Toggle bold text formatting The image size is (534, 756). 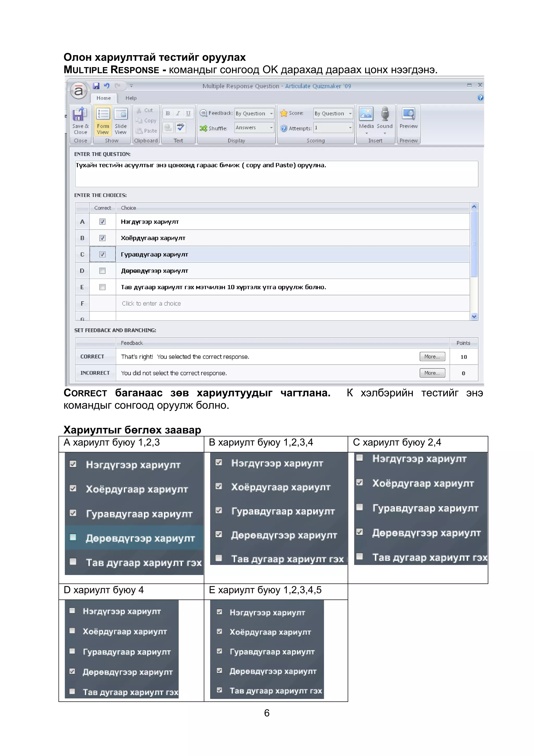(168, 113)
